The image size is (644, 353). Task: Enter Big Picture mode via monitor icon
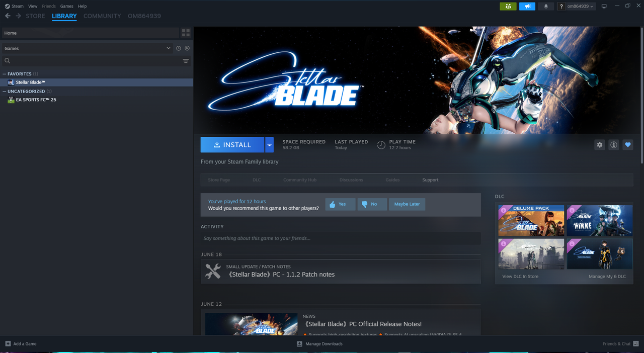pos(604,6)
